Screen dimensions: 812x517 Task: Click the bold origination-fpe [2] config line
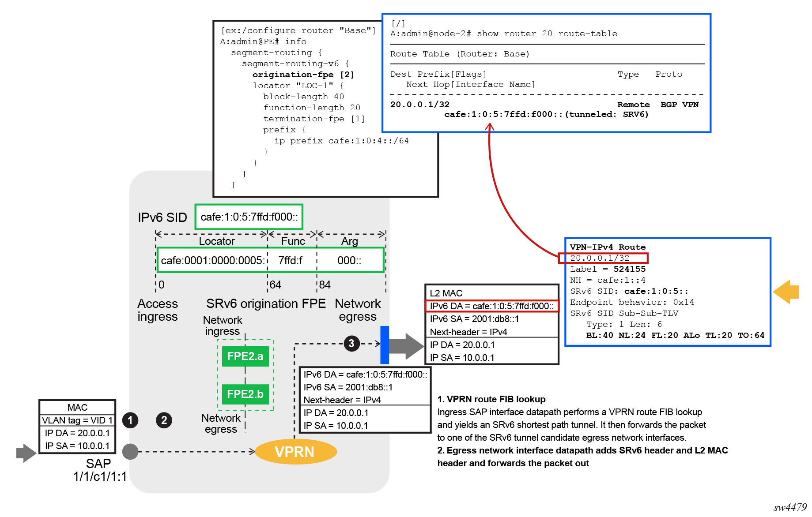coord(303,75)
